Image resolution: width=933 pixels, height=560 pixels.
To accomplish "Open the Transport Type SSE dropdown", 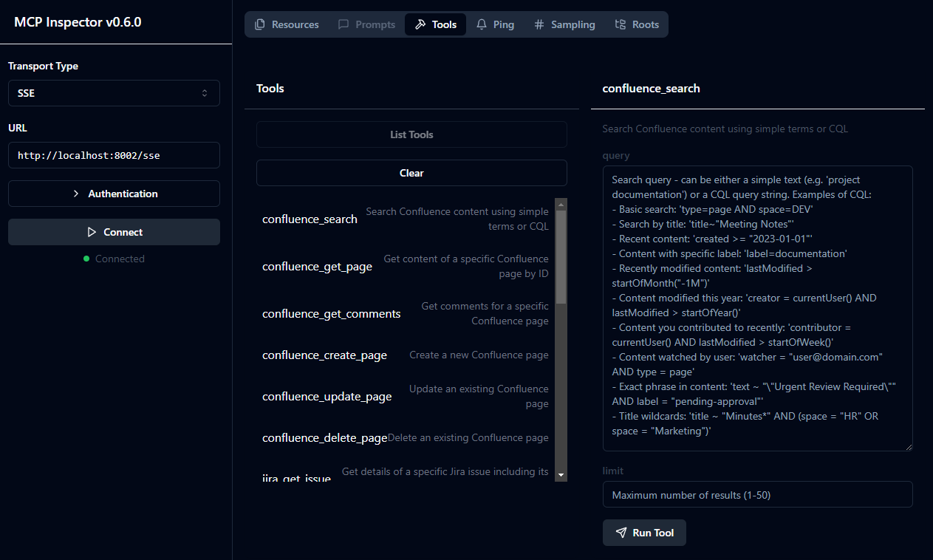I will [114, 93].
